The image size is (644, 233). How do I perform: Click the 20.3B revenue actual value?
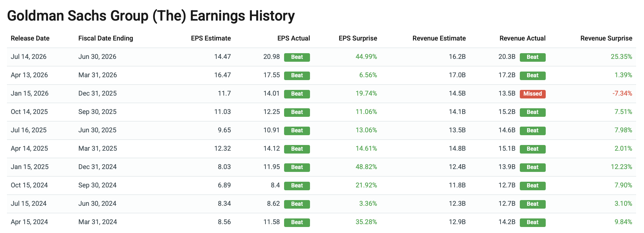click(507, 57)
